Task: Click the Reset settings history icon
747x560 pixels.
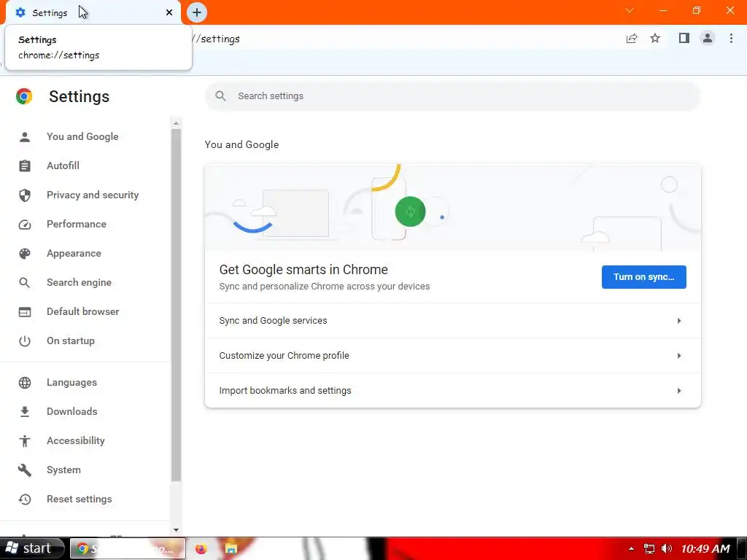Action: pos(25,499)
